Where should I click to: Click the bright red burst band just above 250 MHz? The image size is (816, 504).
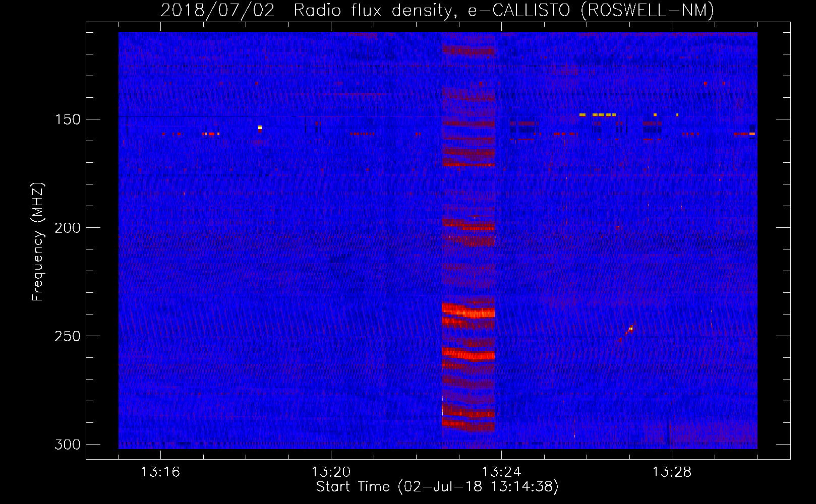pyautogui.click(x=469, y=310)
